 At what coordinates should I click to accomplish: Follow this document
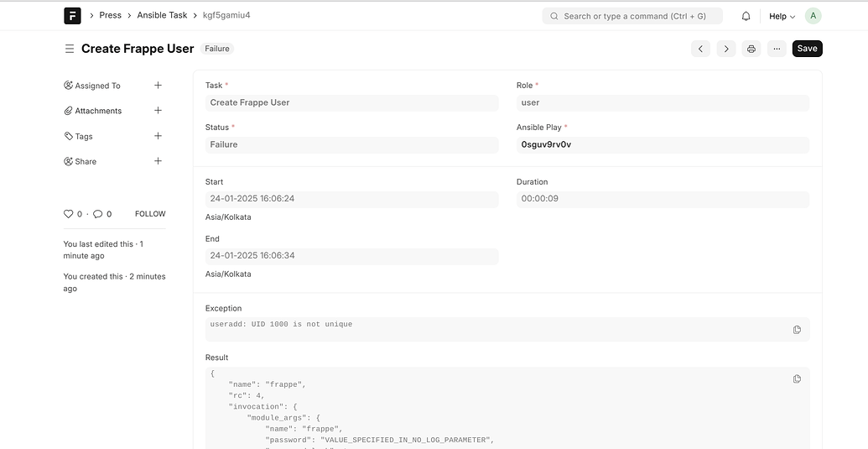pos(150,214)
